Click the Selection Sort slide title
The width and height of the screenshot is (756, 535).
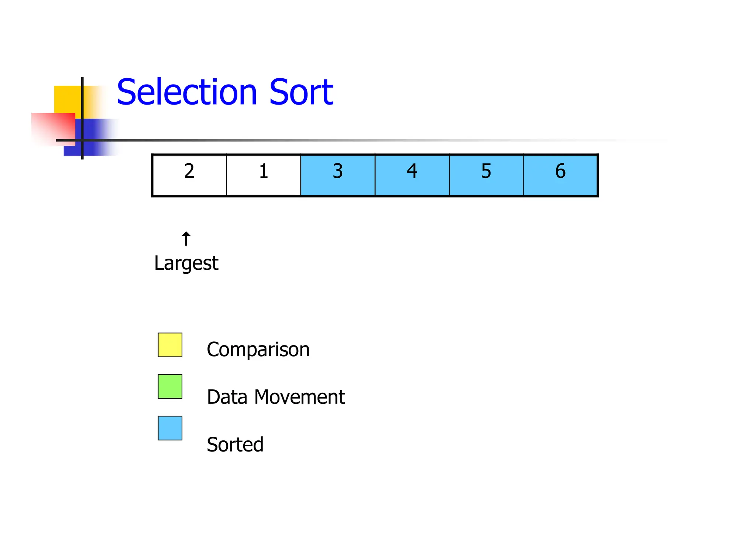click(225, 92)
